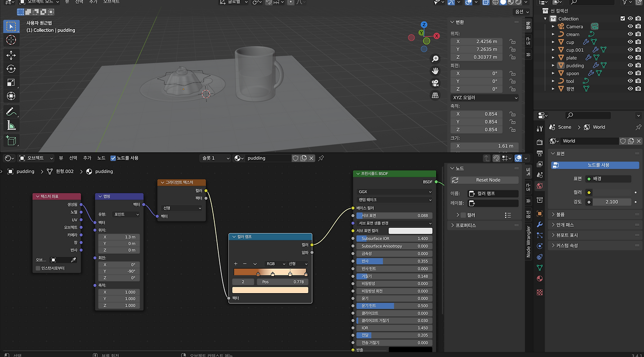Open Object data properties green triangle tab
The height and width of the screenshot is (357, 644).
(539, 267)
